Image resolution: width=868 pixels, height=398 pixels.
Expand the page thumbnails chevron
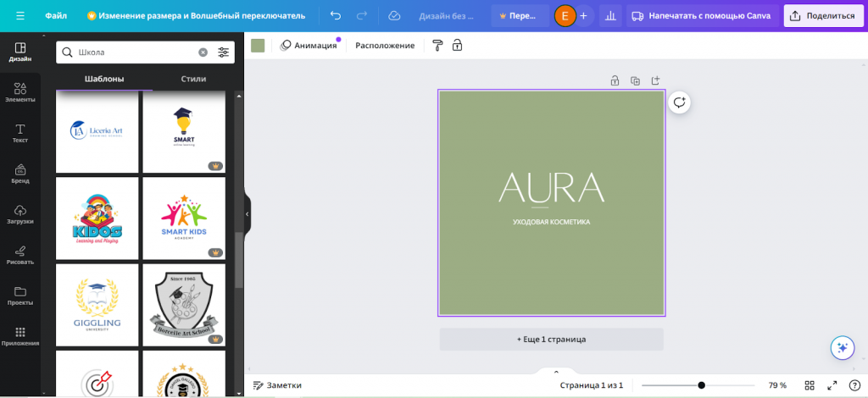coord(556,372)
